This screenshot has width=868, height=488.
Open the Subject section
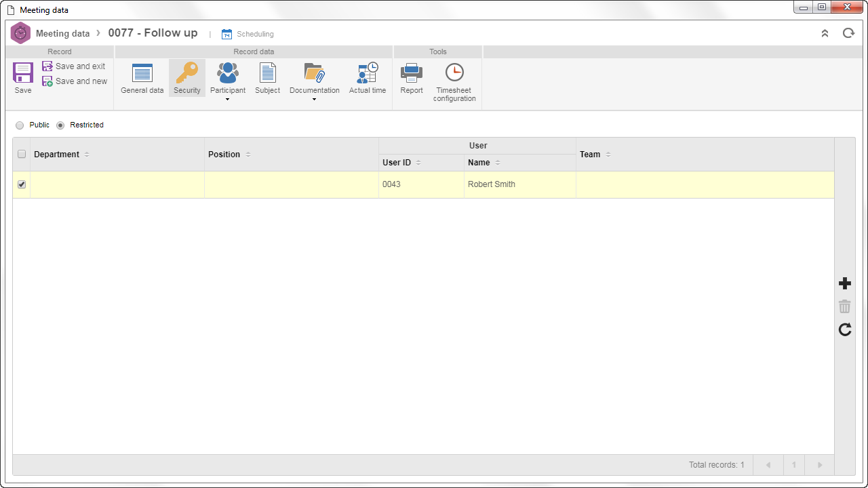[268, 78]
